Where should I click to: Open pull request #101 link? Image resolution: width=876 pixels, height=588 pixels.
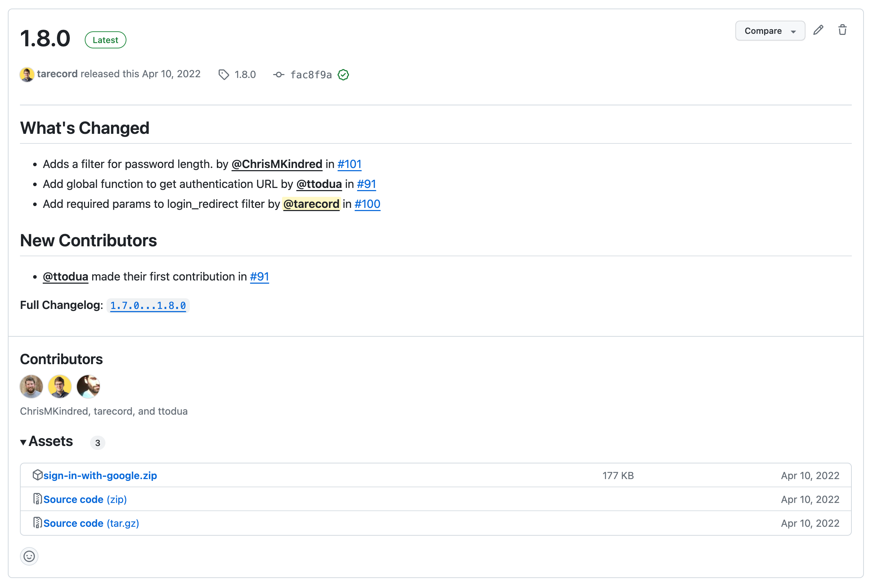[x=349, y=164]
